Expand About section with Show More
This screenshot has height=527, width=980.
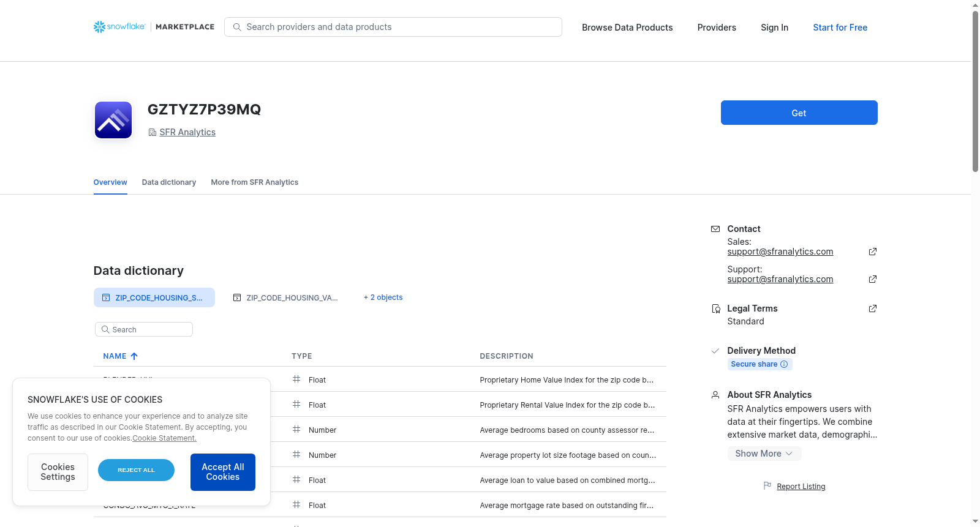[764, 454]
